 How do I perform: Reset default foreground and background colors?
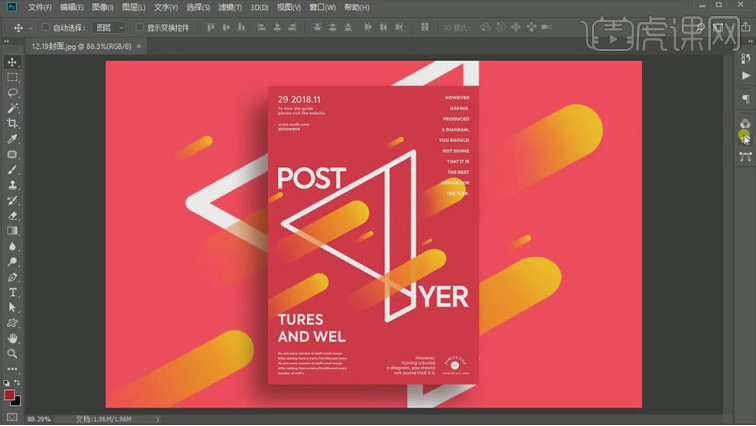coord(6,383)
